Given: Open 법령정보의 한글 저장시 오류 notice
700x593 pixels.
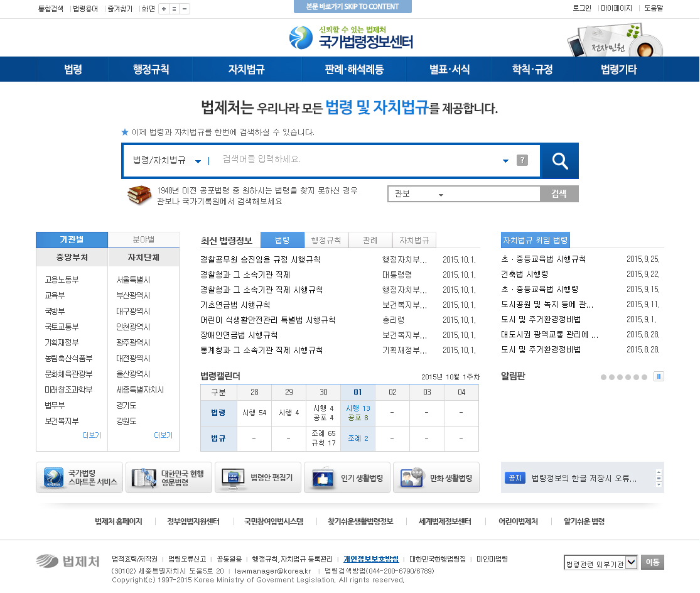Looking at the screenshot, I should click(584, 478).
